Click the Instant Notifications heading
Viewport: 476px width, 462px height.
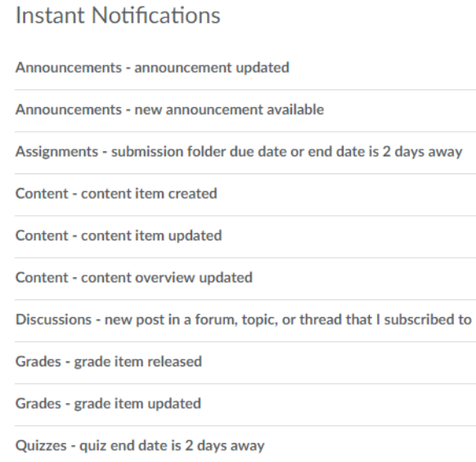118,16
